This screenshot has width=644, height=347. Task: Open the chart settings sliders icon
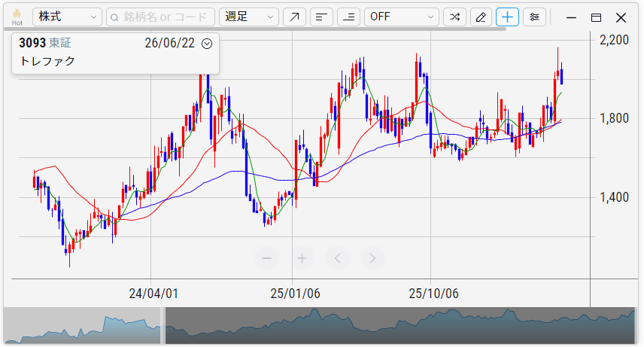(534, 17)
